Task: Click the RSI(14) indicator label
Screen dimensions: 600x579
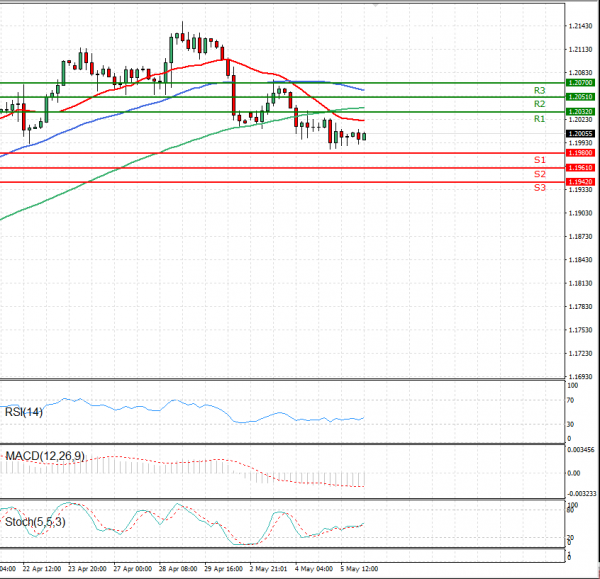Action: point(24,412)
